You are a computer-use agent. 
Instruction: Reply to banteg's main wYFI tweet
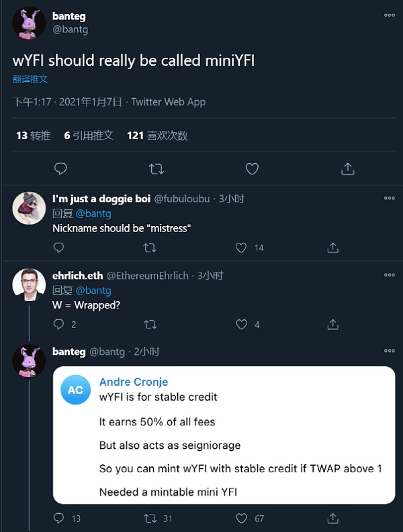point(60,168)
